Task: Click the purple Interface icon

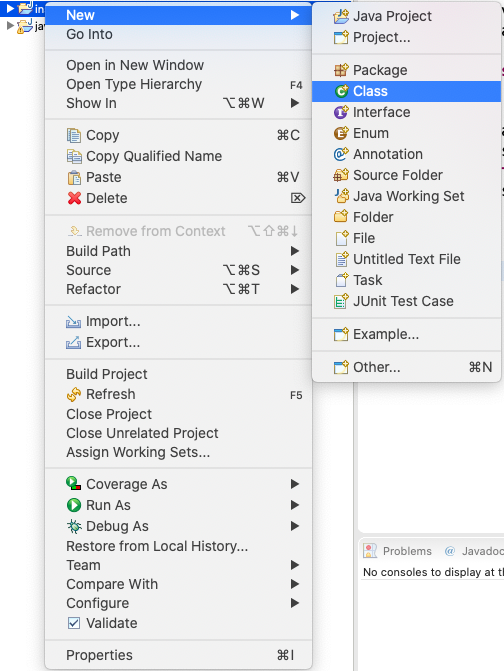Action: [341, 112]
